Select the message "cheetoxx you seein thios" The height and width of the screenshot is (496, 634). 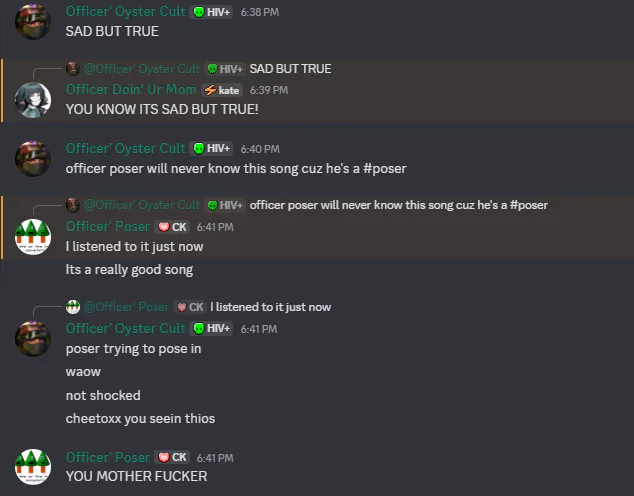click(140, 418)
